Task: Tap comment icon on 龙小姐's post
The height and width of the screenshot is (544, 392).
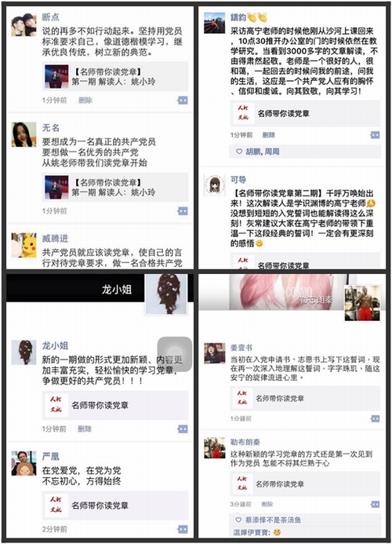Action: click(x=183, y=429)
